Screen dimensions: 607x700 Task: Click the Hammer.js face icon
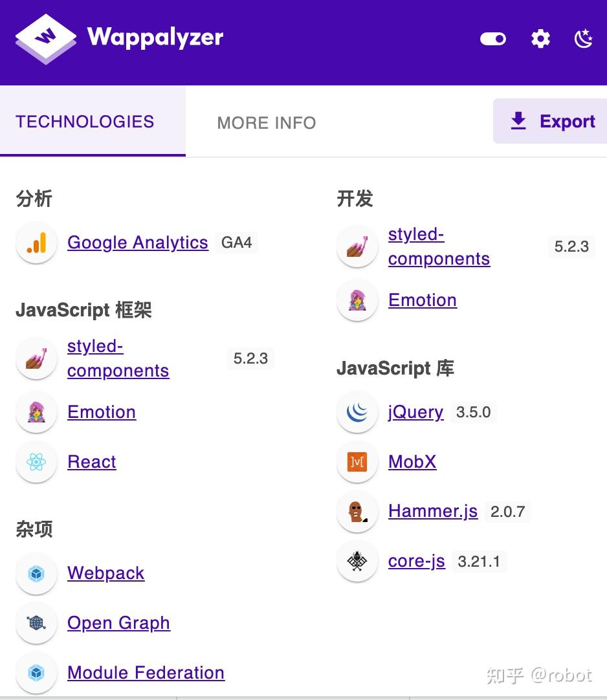pyautogui.click(x=357, y=511)
